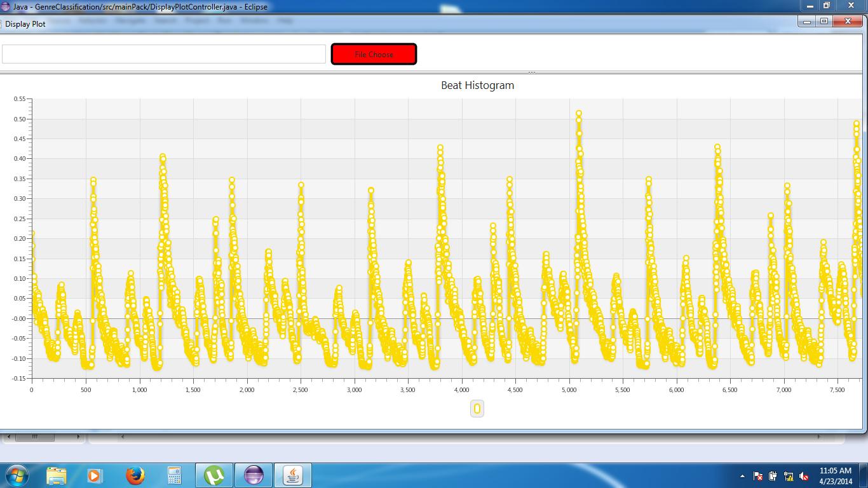Focus the empty file path text field
This screenshot has height=488, width=868.
pyautogui.click(x=164, y=54)
